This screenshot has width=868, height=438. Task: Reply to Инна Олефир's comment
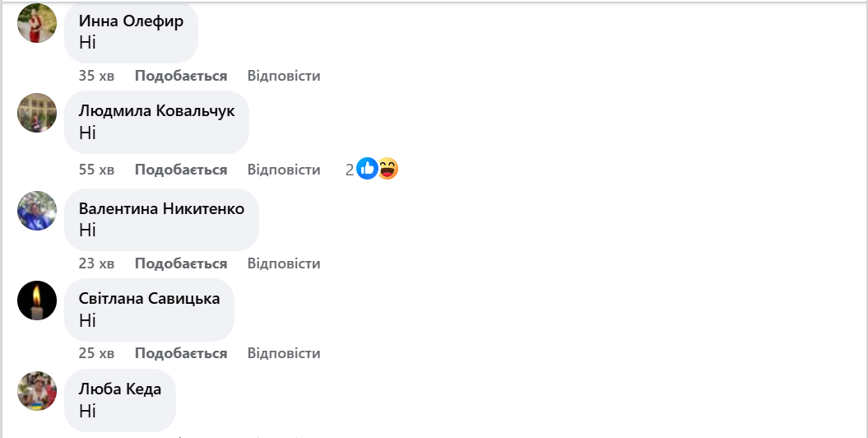[x=284, y=76]
